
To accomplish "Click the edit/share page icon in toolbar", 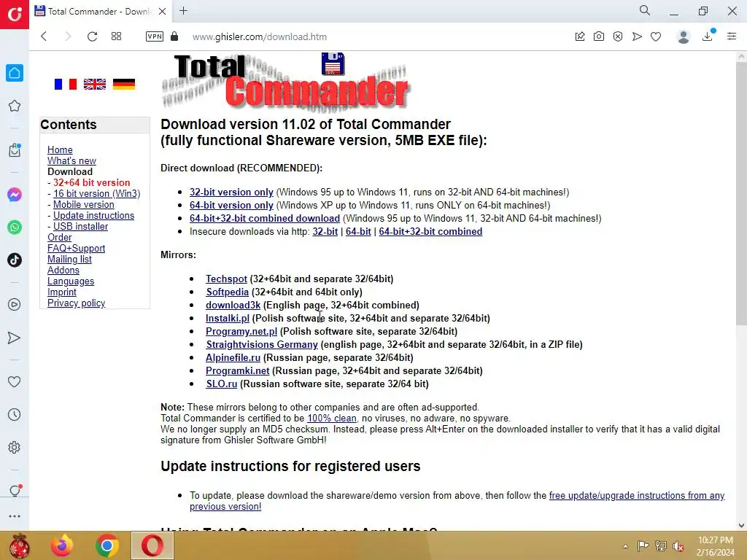I will (580, 36).
